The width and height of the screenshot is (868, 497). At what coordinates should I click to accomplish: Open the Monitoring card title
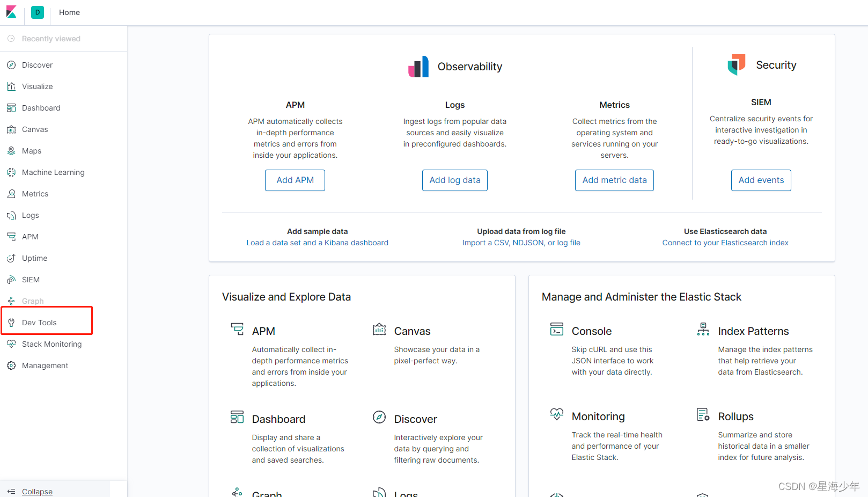[x=598, y=416]
